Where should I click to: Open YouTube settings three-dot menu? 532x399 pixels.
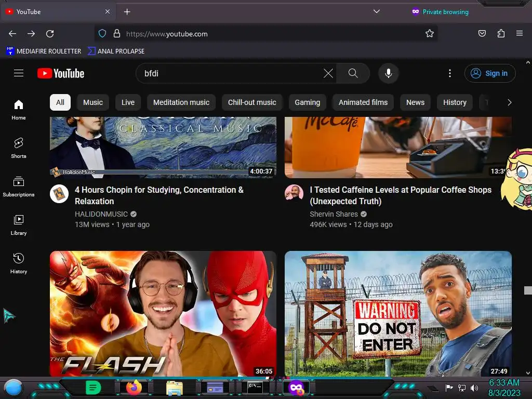click(x=450, y=73)
